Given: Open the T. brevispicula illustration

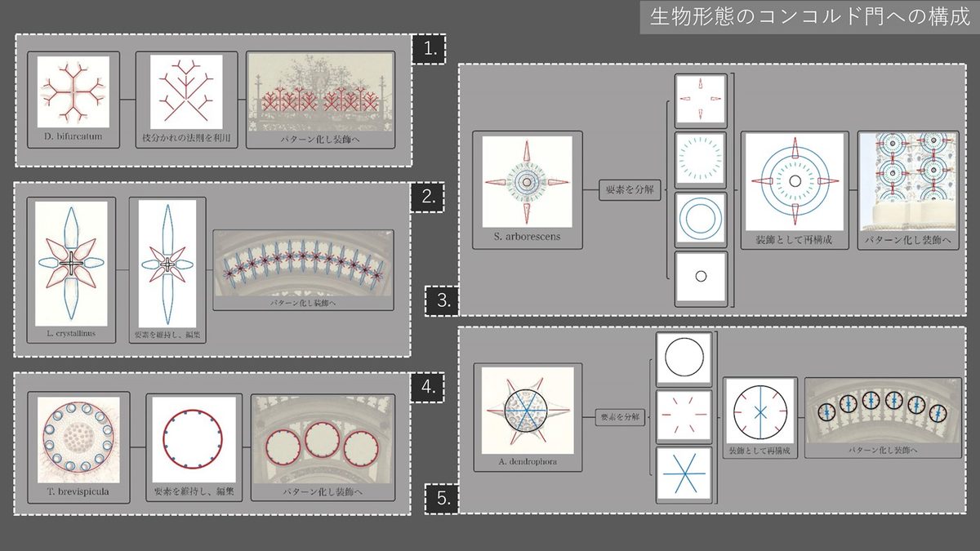Looking at the screenshot, I should (78, 439).
